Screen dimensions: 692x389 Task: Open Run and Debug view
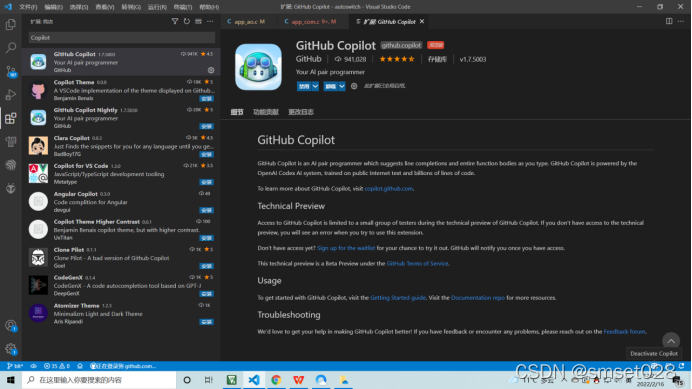tap(11, 94)
